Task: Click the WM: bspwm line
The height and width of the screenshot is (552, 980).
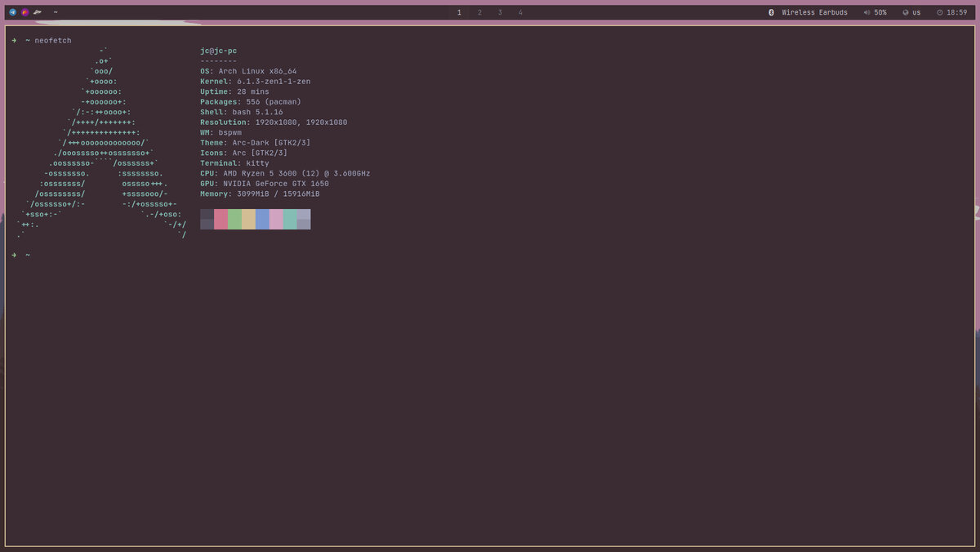Action: tap(220, 132)
